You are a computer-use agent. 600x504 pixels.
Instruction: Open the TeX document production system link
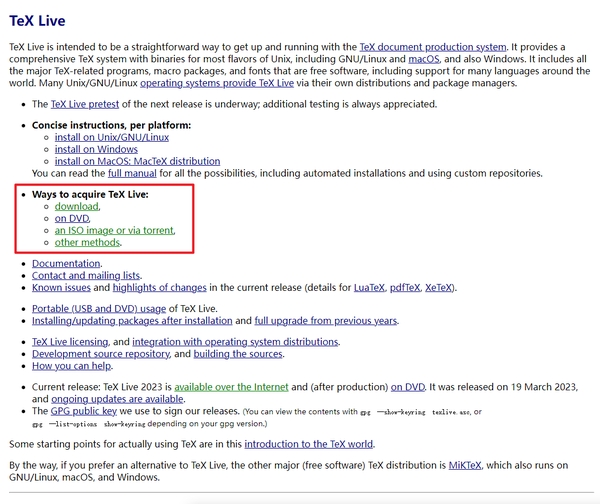tap(433, 47)
